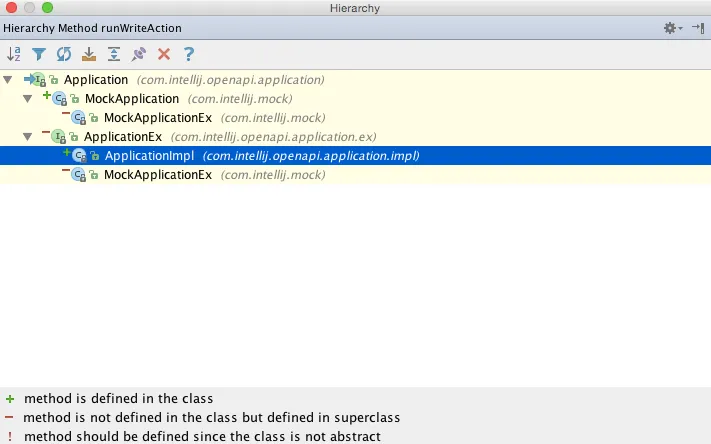Collapse the MockApplication node arrow

(x=28, y=99)
